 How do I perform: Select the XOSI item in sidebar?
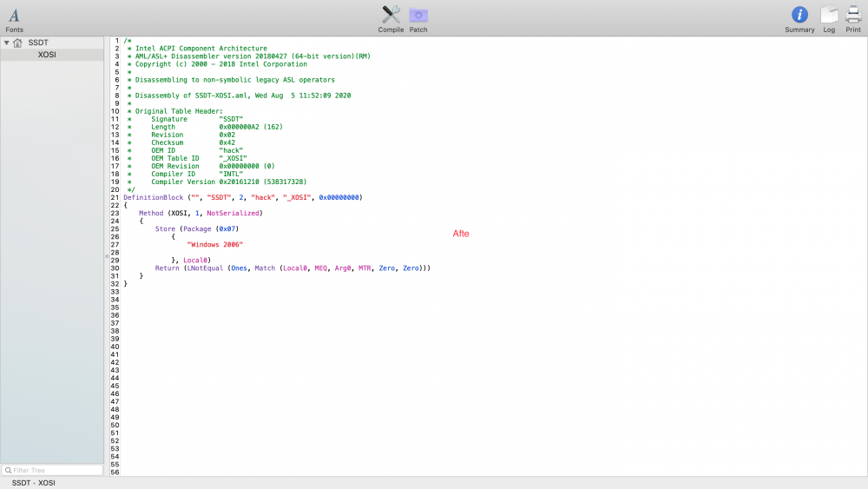coord(47,55)
